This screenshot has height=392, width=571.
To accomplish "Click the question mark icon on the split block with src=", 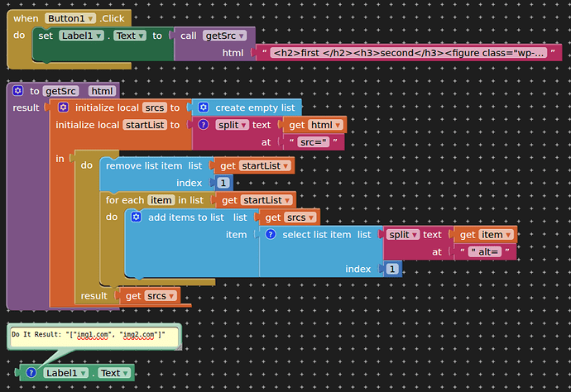I will point(203,125).
